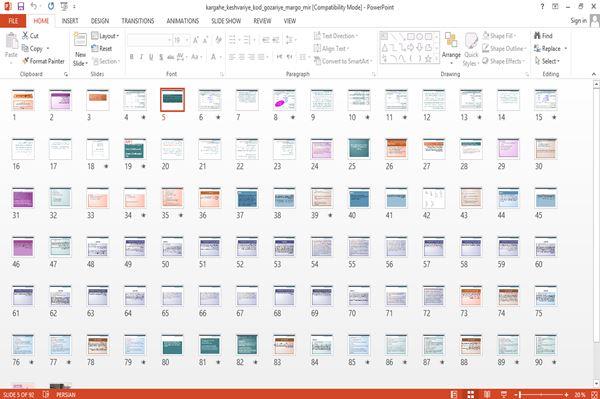Open the Font Color picker

215,57
